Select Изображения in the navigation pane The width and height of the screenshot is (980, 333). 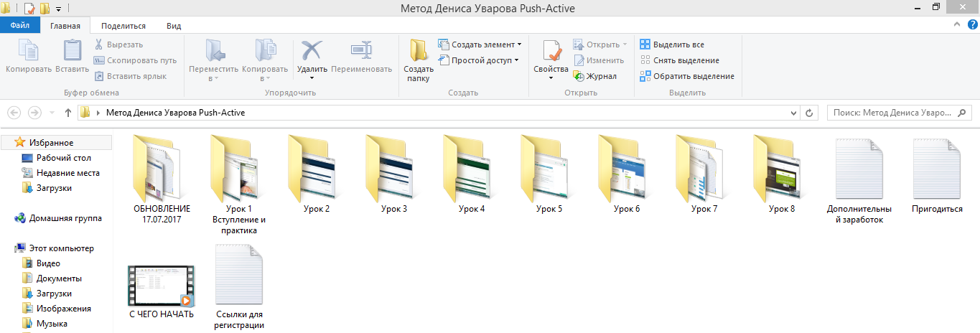pos(64,309)
